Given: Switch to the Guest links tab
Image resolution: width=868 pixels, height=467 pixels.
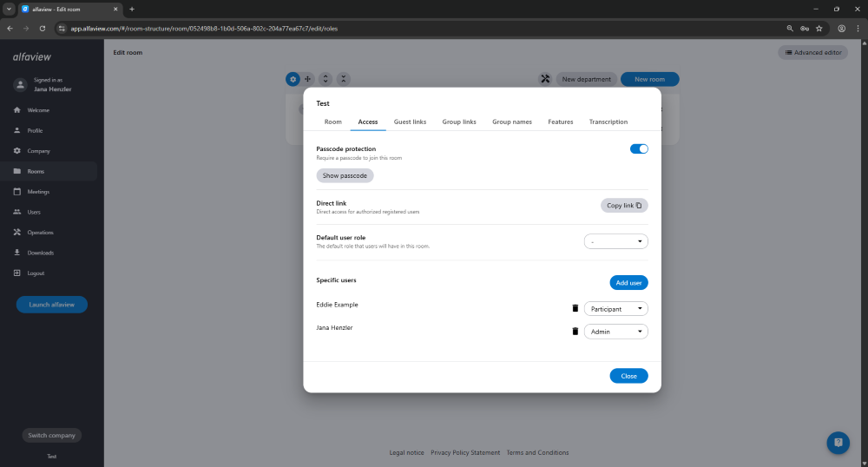Looking at the screenshot, I should click(410, 122).
